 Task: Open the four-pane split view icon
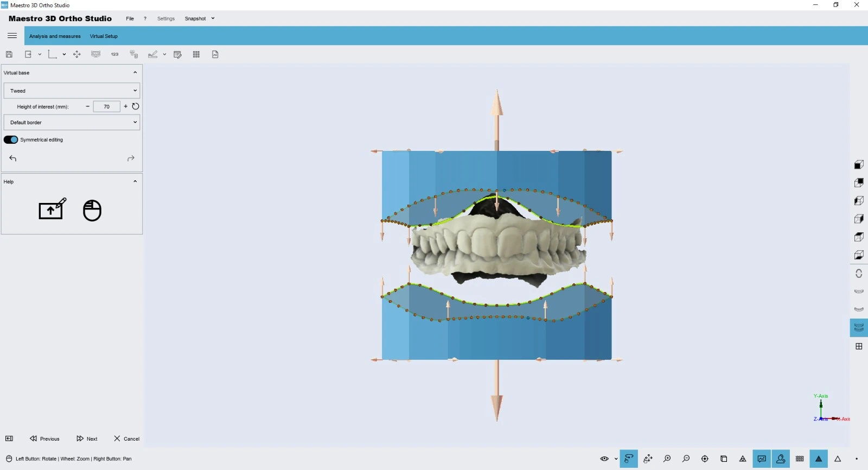click(859, 346)
